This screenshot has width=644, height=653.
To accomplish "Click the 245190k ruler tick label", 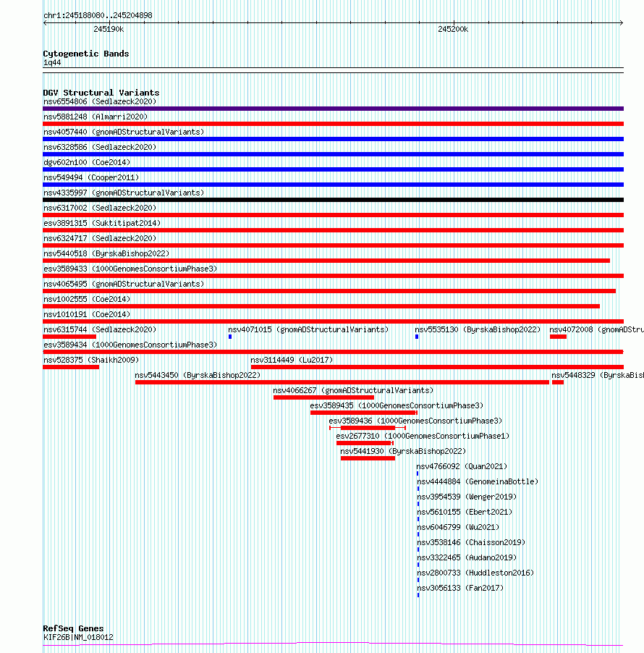I will click(109, 29).
